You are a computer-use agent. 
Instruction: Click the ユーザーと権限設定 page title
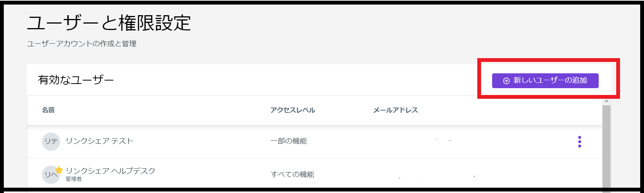pyautogui.click(x=109, y=23)
